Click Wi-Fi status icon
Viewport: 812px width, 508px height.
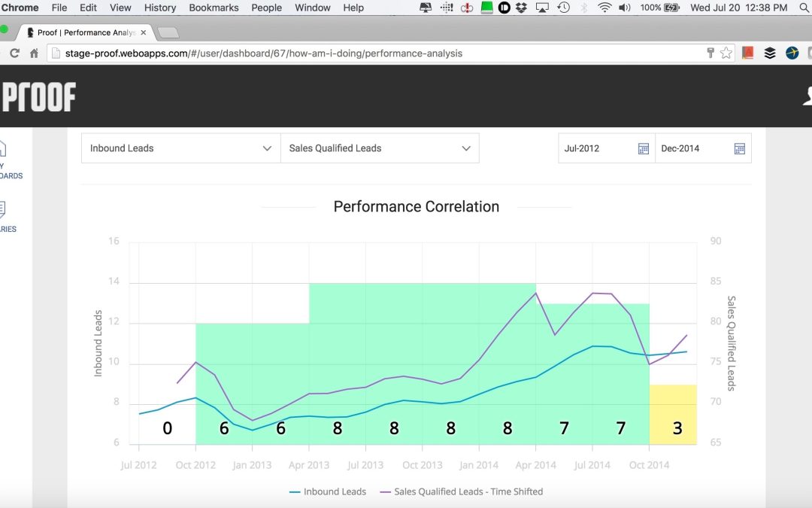(x=604, y=8)
